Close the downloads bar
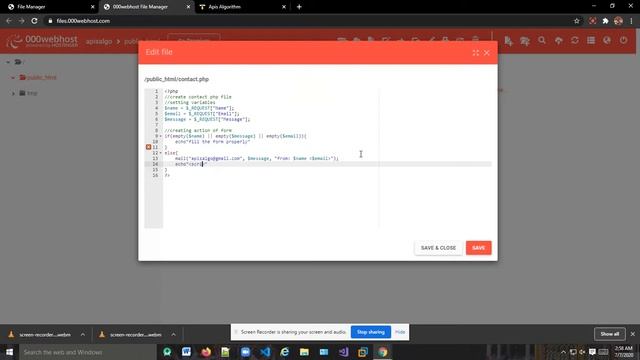This screenshot has height=360, width=640. pos(633,334)
